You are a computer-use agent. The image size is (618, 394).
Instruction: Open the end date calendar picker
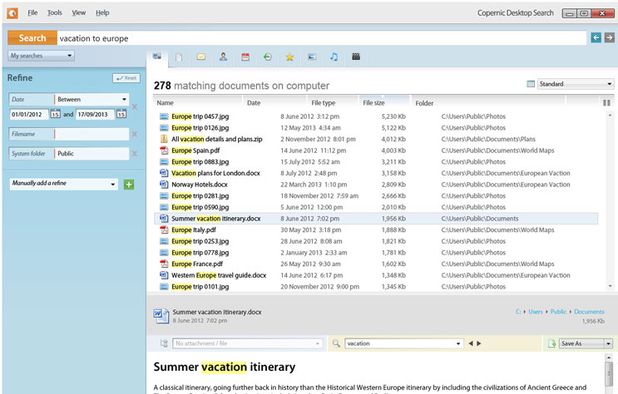121,114
